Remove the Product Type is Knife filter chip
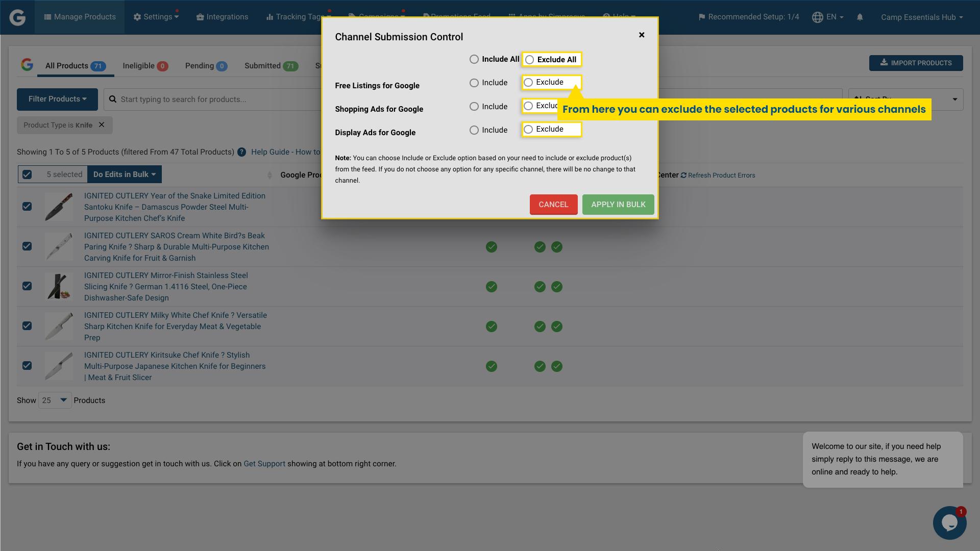Screen dimensions: 980x551 click(101, 125)
